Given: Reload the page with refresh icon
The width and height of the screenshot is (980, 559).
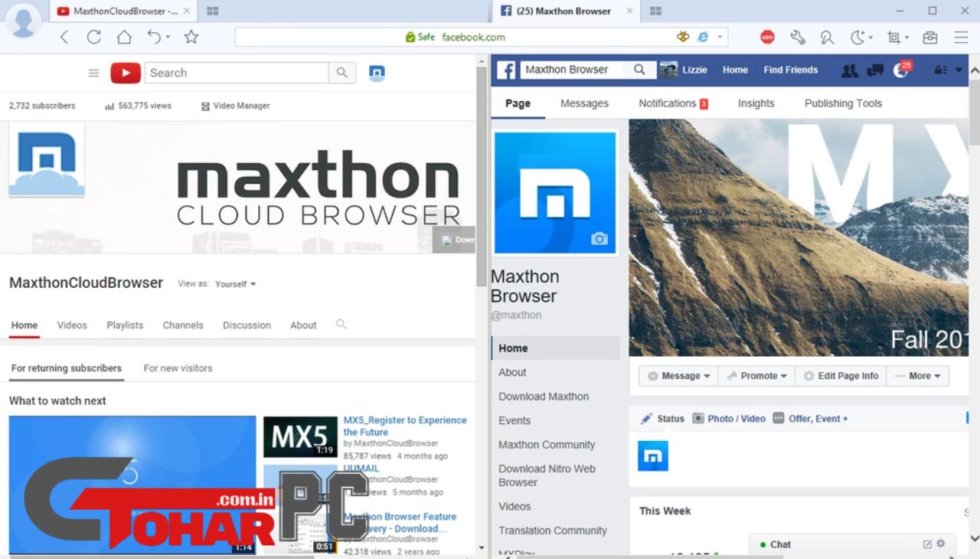Looking at the screenshot, I should coord(94,37).
